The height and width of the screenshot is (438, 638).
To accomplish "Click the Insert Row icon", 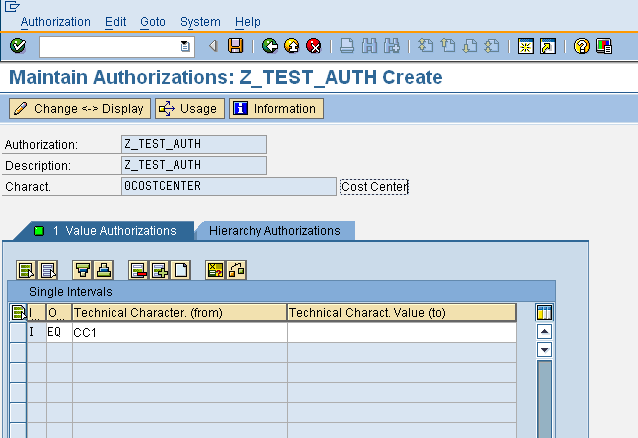I will [x=160, y=270].
